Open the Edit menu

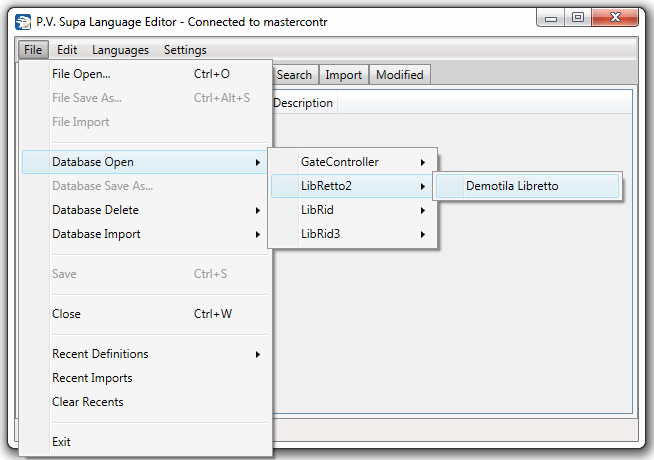click(x=67, y=50)
